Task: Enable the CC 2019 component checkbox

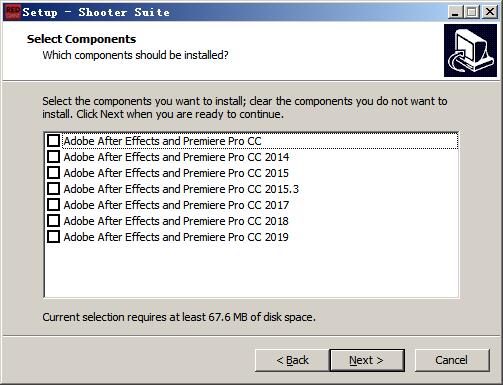Action: pyautogui.click(x=53, y=237)
